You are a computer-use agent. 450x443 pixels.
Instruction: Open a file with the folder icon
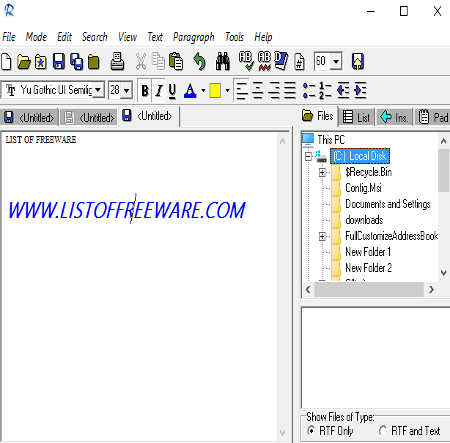24,62
